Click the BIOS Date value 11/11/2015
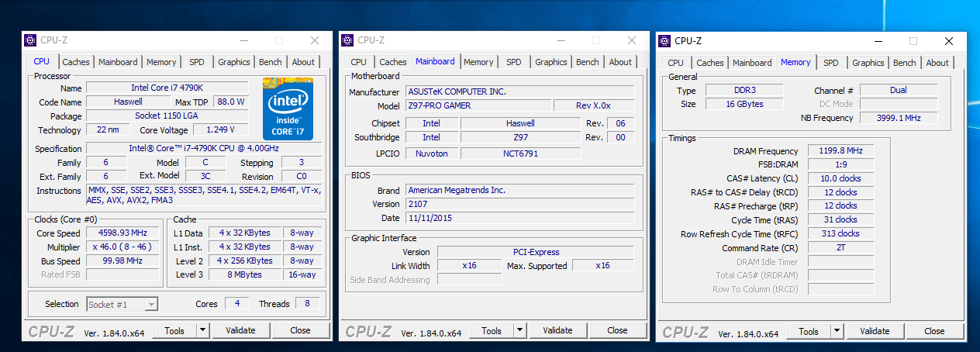Image resolution: width=980 pixels, height=352 pixels. [x=519, y=218]
